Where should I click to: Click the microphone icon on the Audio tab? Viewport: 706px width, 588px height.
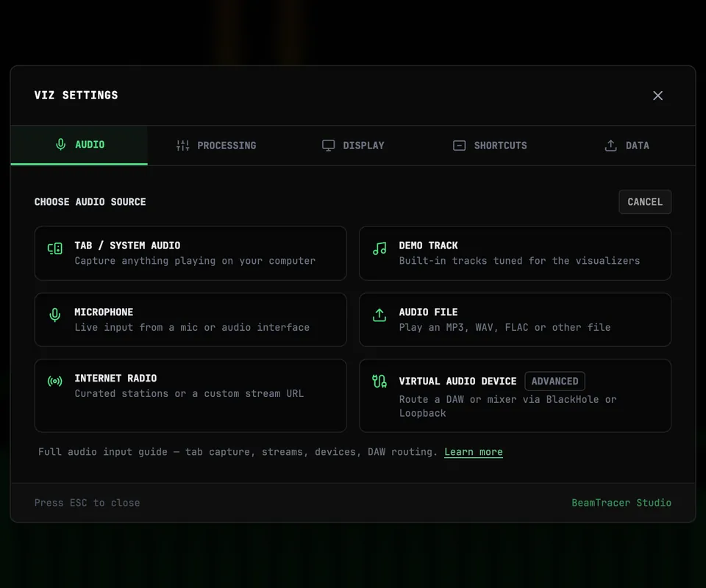pyautogui.click(x=60, y=144)
